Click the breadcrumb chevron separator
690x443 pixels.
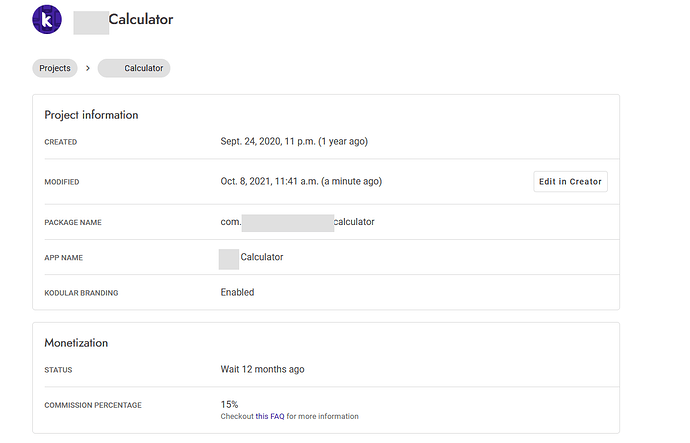coord(88,68)
